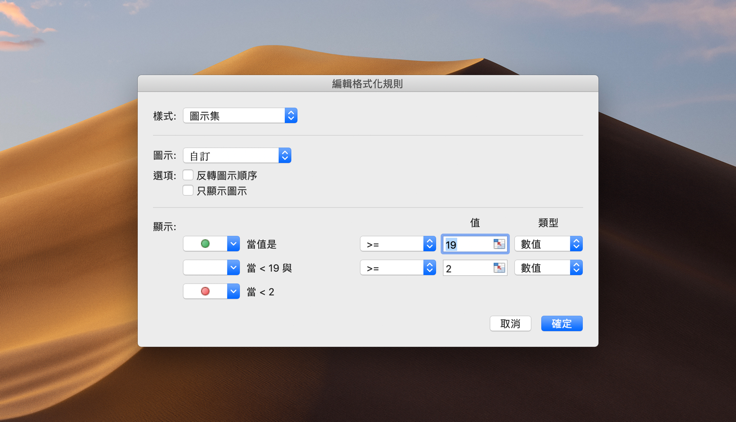Click the 取消 button
736x422 pixels.
[510, 323]
